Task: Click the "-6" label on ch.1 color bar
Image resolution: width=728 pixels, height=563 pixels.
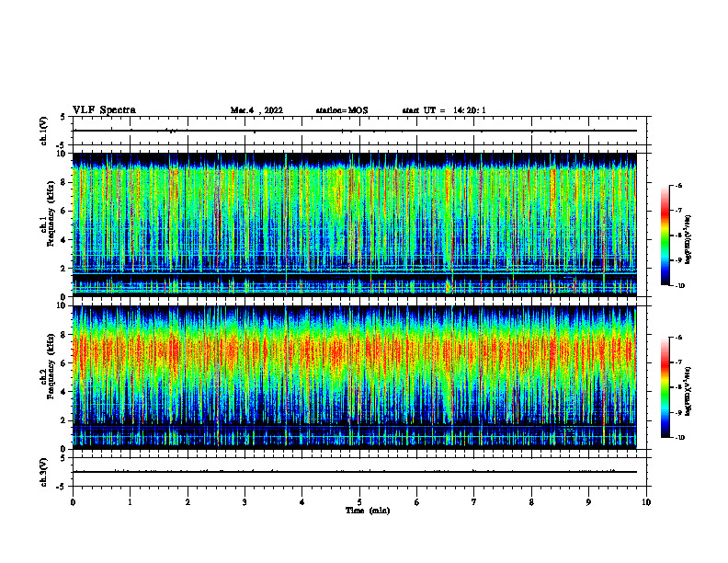Action: 678,186
